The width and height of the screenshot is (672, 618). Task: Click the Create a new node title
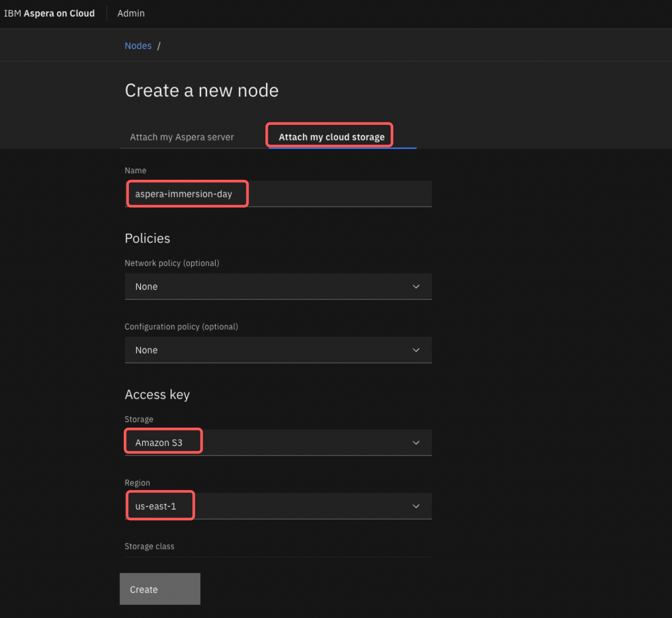coord(202,90)
